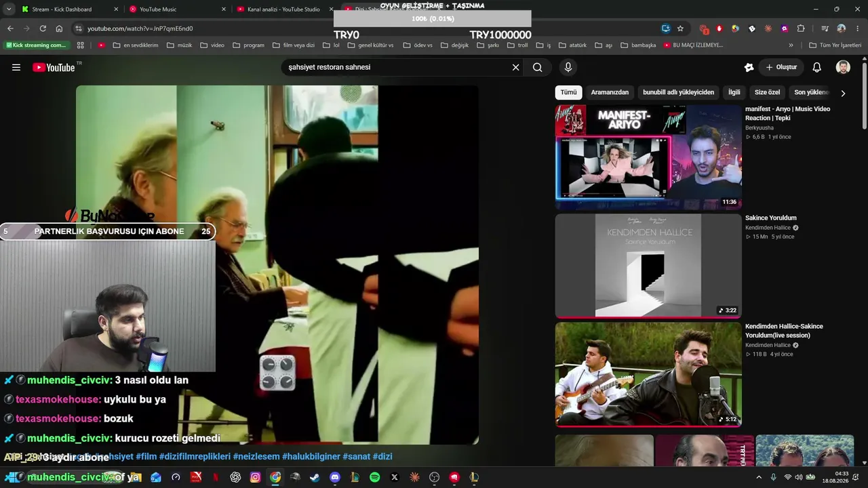868x488 pixels.
Task: Clear the search box text
Action: click(515, 67)
